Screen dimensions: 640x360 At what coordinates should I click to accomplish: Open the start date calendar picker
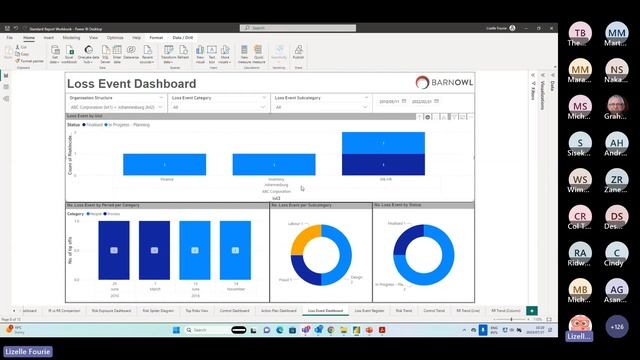click(x=404, y=101)
